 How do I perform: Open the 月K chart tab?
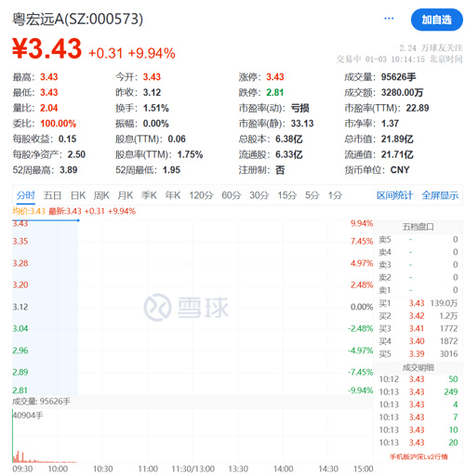click(126, 195)
